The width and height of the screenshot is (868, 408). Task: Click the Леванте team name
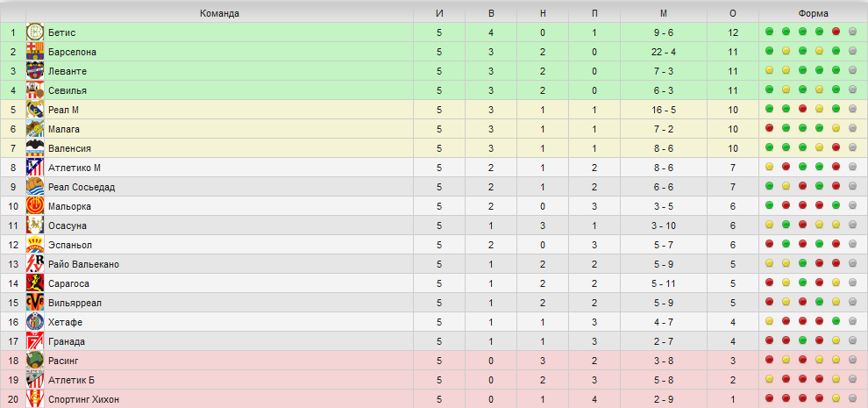[68, 71]
